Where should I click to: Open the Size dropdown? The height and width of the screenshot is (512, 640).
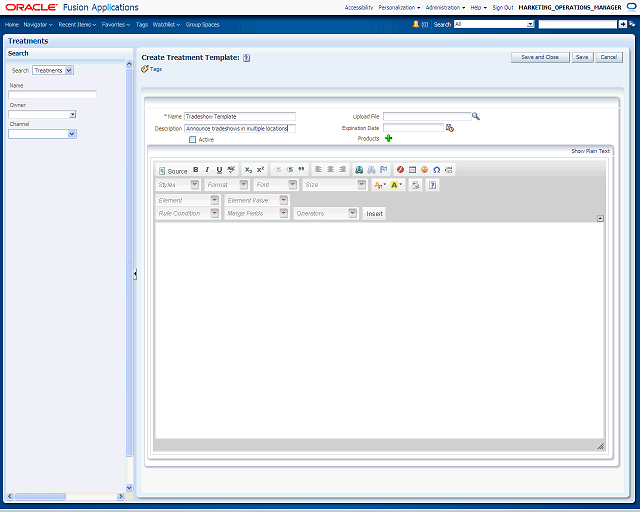[x=335, y=185]
